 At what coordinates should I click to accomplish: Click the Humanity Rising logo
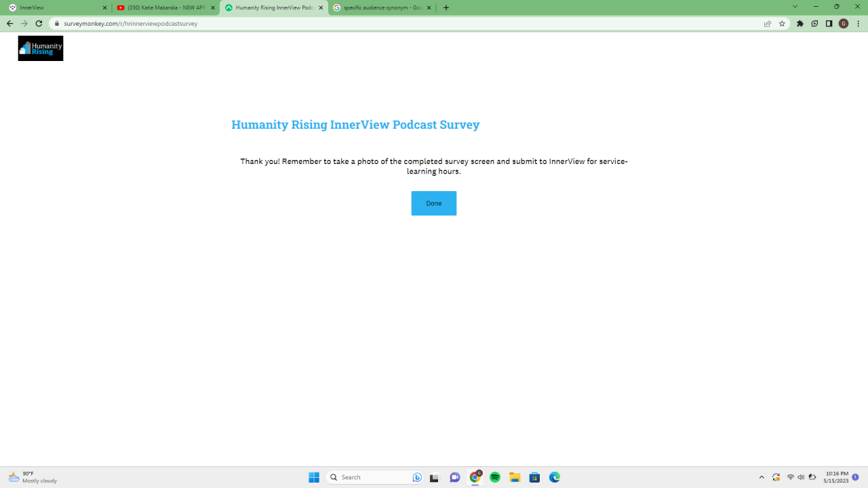41,48
